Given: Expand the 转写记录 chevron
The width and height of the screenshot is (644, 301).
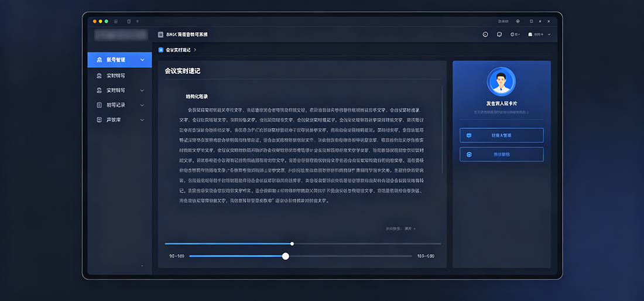Looking at the screenshot, I should tap(142, 105).
